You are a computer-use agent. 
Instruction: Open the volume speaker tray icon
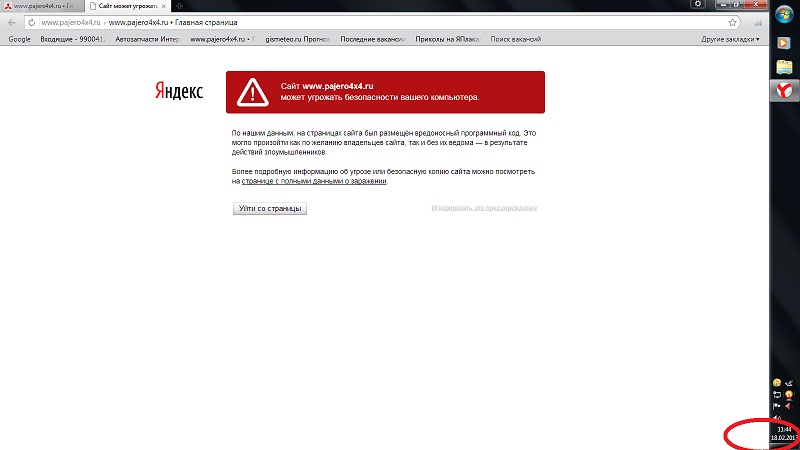coord(777,417)
